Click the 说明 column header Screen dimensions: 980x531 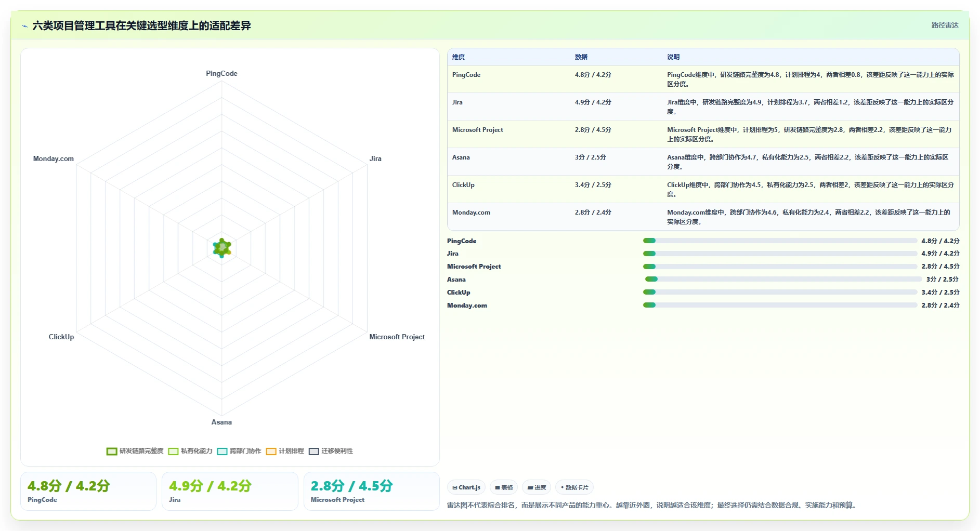click(x=673, y=57)
